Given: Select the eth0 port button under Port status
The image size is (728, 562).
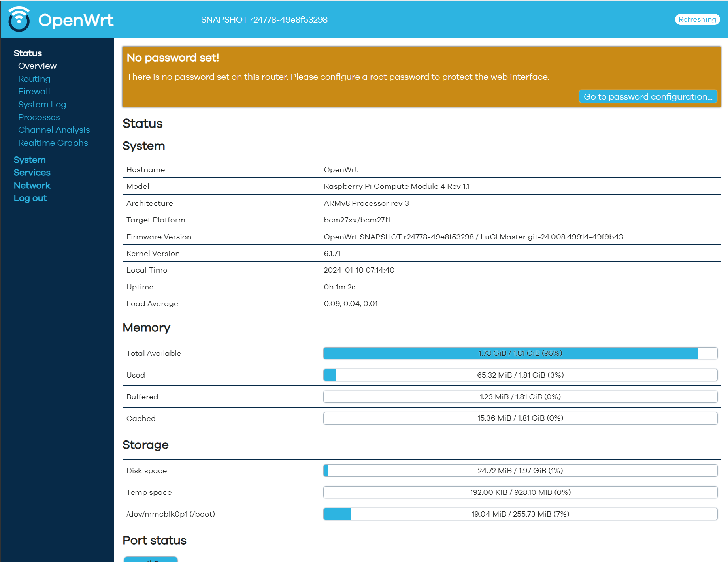Looking at the screenshot, I should tap(151, 559).
